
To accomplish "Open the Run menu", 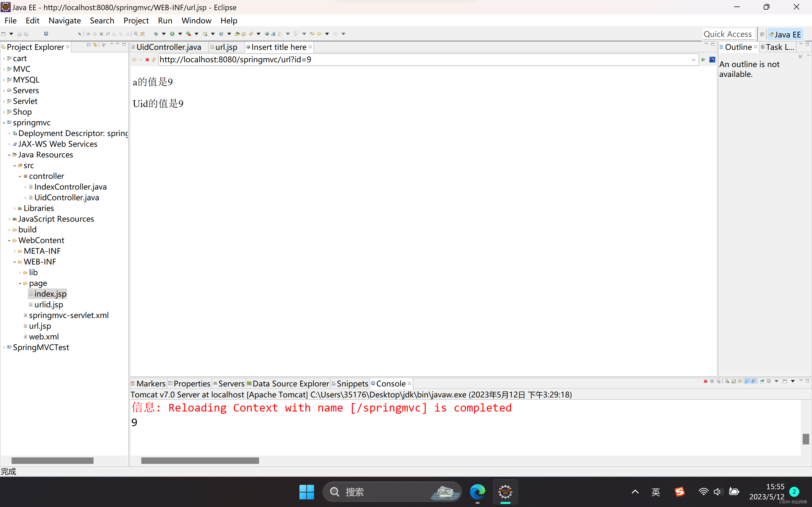I will (x=165, y=21).
